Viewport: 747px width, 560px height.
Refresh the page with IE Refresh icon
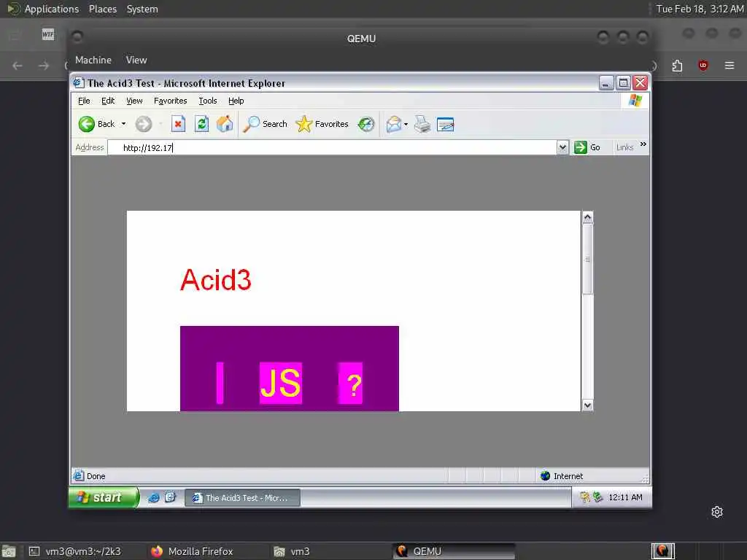point(201,124)
